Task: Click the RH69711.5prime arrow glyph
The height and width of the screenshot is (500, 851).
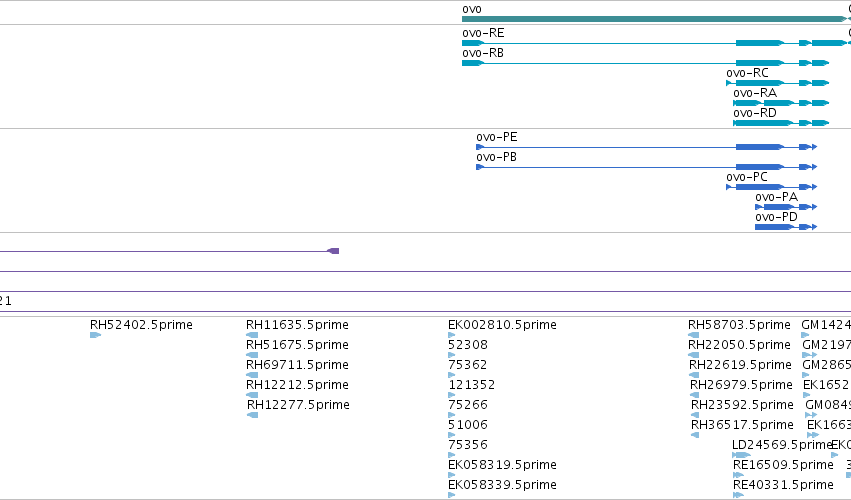Action: [252, 375]
